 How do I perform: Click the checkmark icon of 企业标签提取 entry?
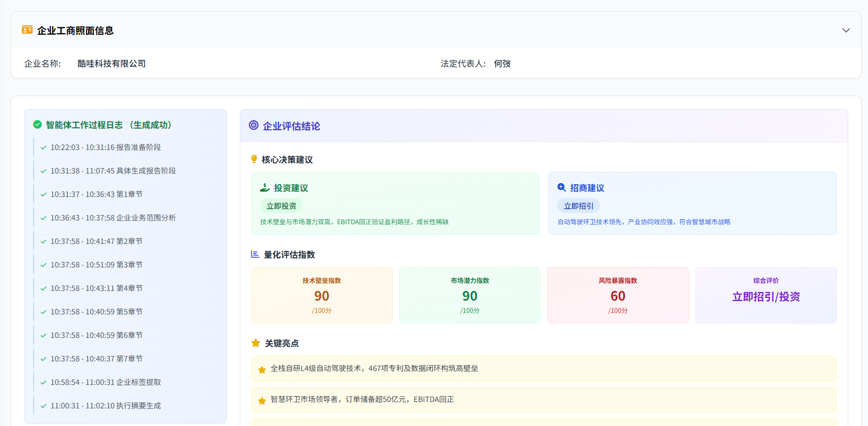(44, 383)
